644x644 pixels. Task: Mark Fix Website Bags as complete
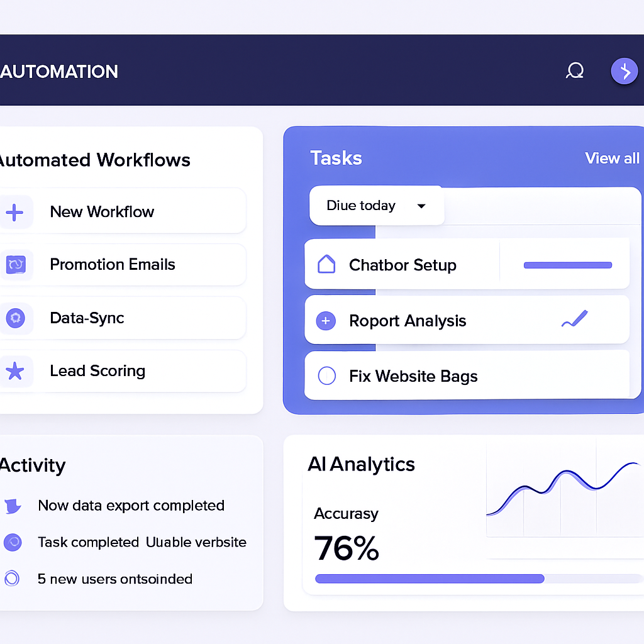327,376
